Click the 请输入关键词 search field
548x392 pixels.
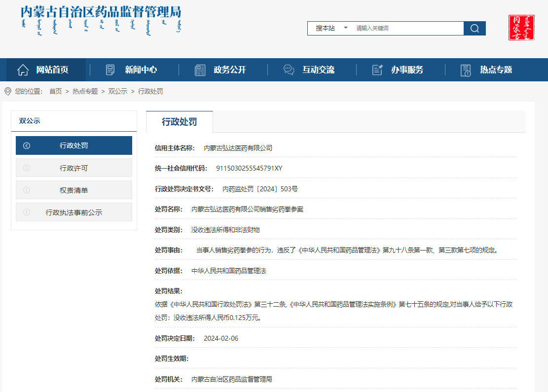[x=408, y=28]
